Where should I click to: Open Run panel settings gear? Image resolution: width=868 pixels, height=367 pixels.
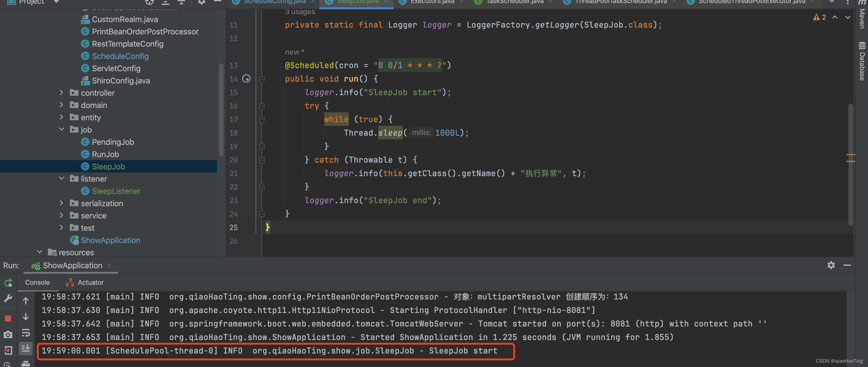pos(831,265)
